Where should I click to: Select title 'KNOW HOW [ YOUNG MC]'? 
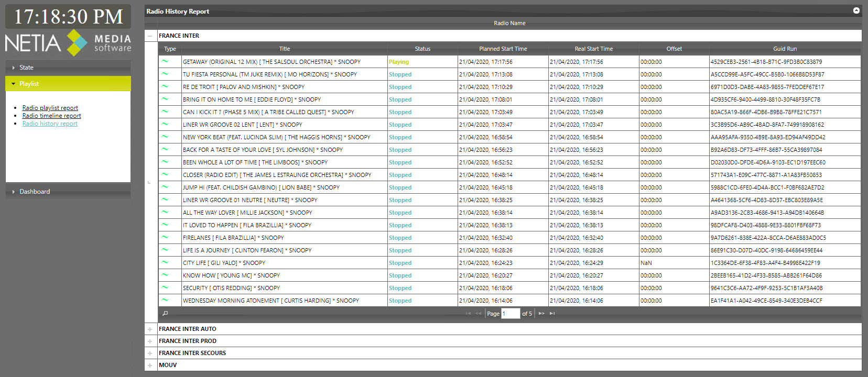[231, 275]
